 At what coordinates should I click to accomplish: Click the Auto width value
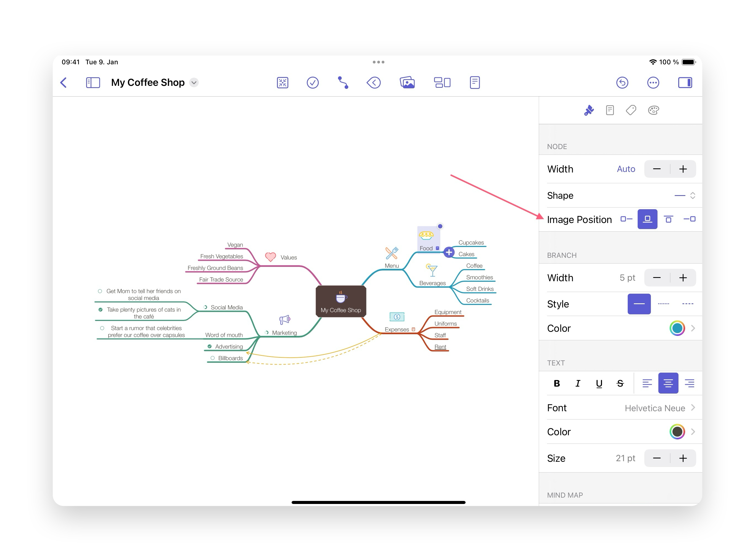pos(626,169)
